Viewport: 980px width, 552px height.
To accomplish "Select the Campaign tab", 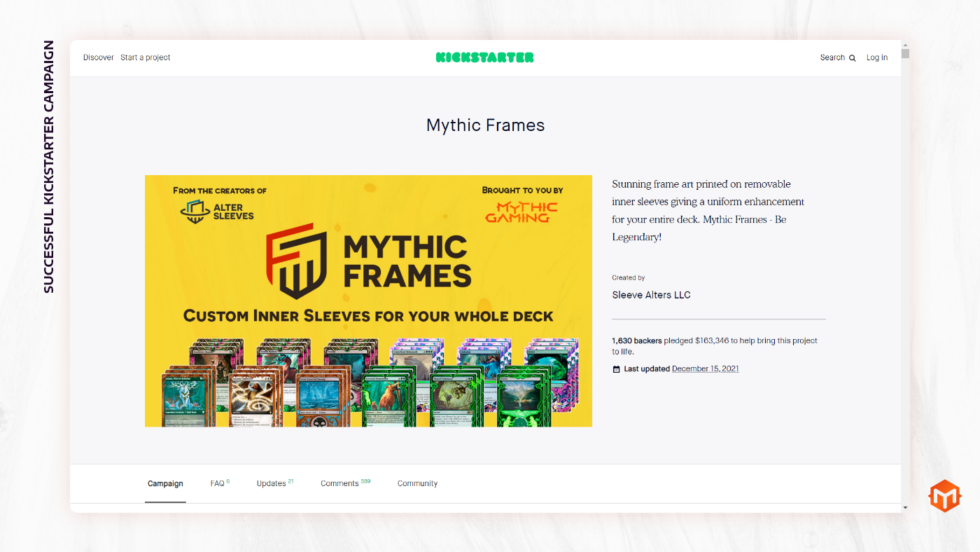I will 165,483.
